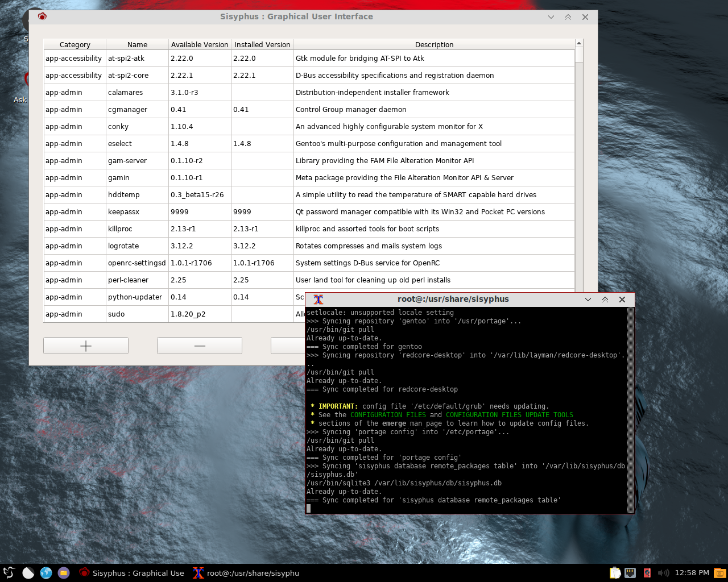Maximize the Sisyphus window with the up chevron
Screen dimensions: 728x582
point(568,17)
